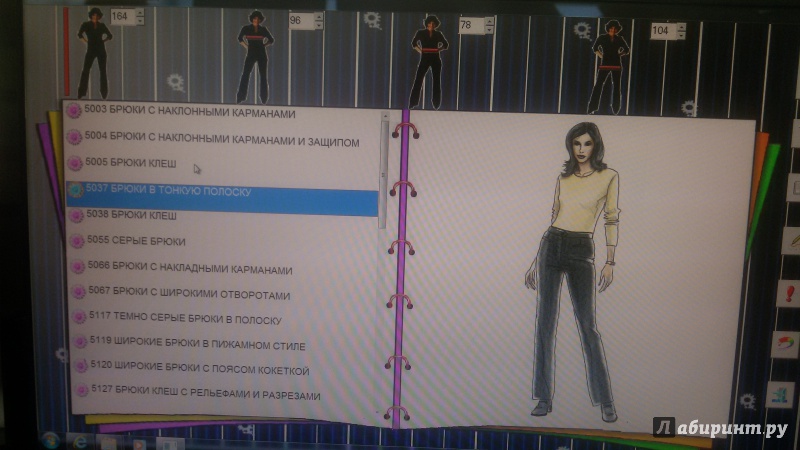
Task: Click the height input field showing 164
Action: 123,16
